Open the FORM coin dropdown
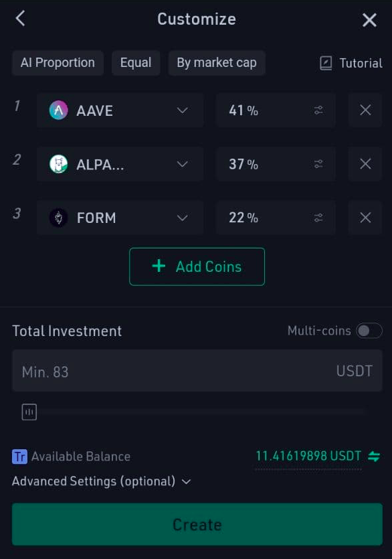The height and width of the screenshot is (559, 392). (182, 218)
